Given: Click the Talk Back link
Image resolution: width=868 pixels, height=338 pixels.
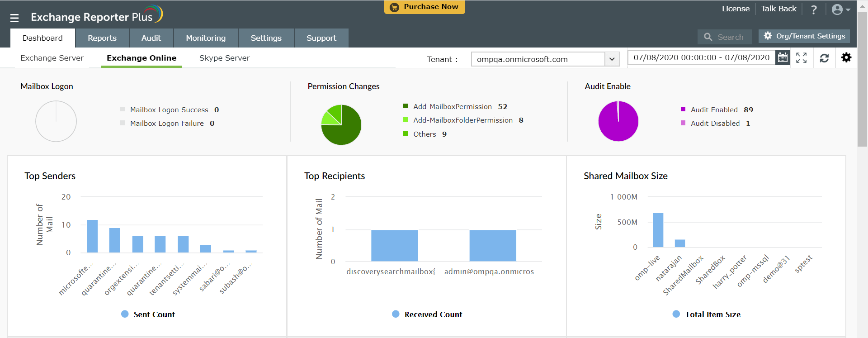Looking at the screenshot, I should coord(778,9).
